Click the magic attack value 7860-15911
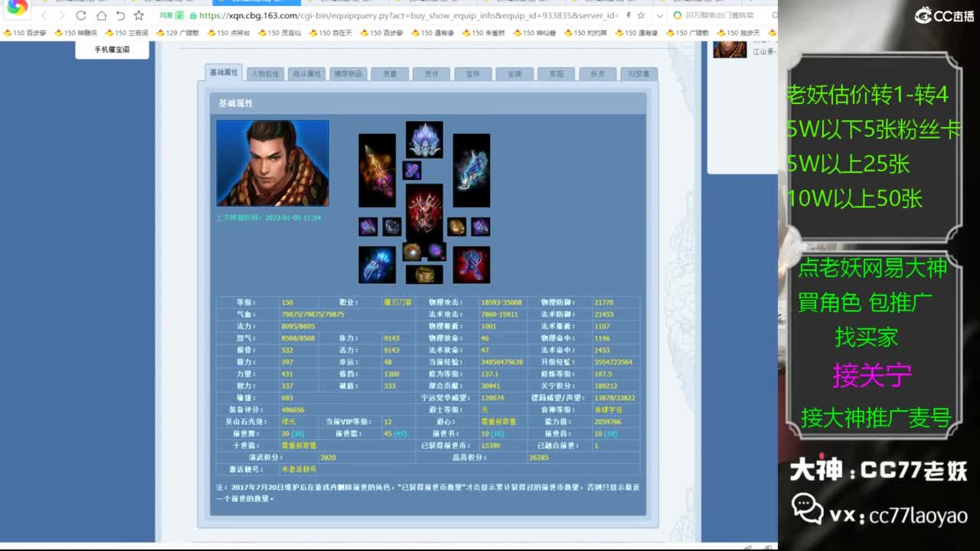The image size is (980, 551). point(499,315)
